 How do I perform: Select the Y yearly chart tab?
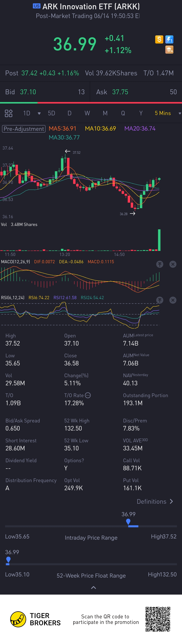click(x=141, y=113)
